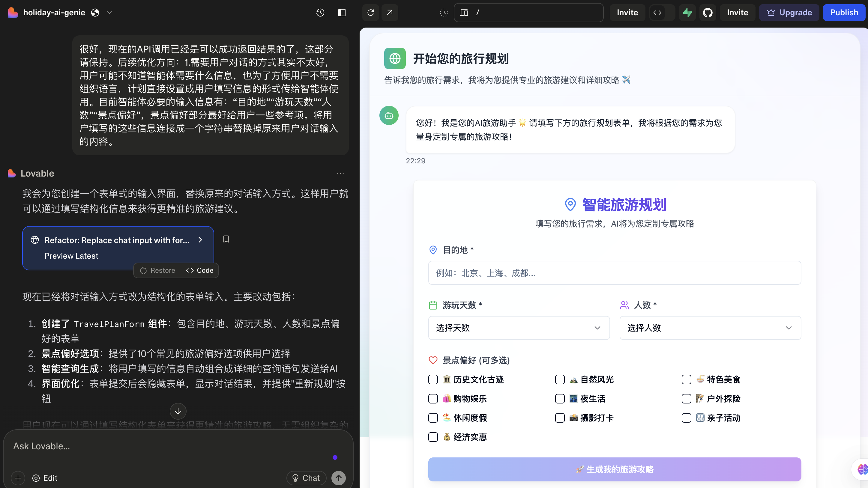868x488 pixels.
Task: Jump to latest message with down arrow
Action: coord(178,411)
